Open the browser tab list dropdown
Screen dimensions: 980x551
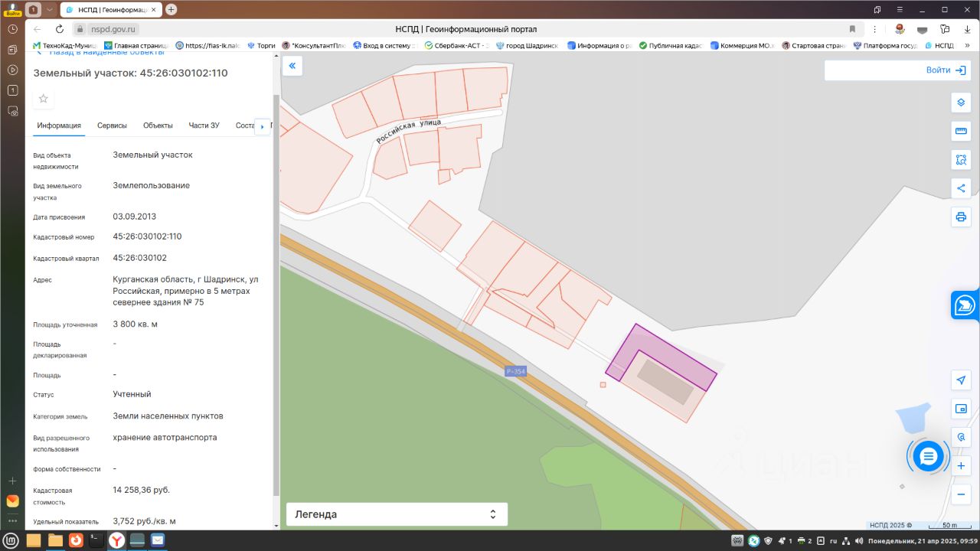coord(50,9)
